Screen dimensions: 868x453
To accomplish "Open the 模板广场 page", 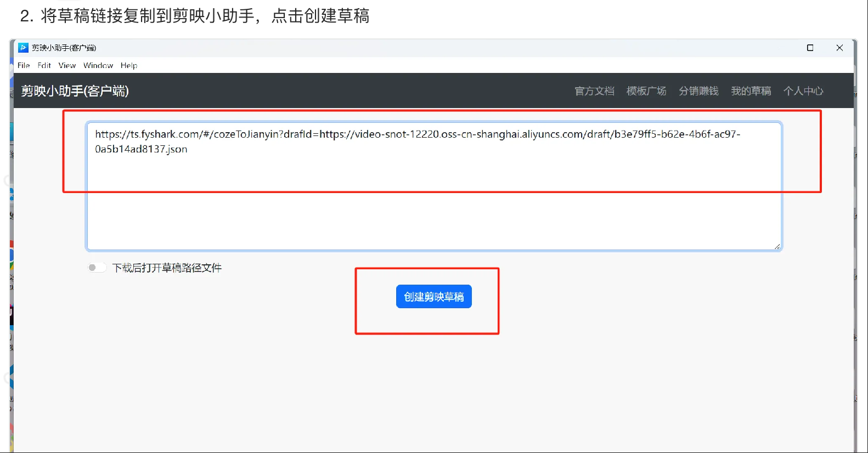I will point(646,91).
